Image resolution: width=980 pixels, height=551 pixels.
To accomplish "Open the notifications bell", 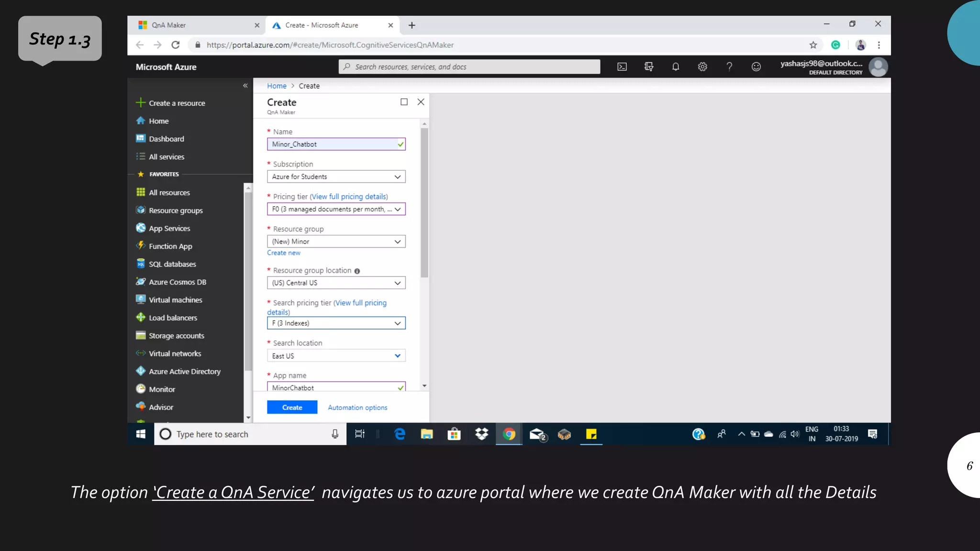I will (x=676, y=67).
